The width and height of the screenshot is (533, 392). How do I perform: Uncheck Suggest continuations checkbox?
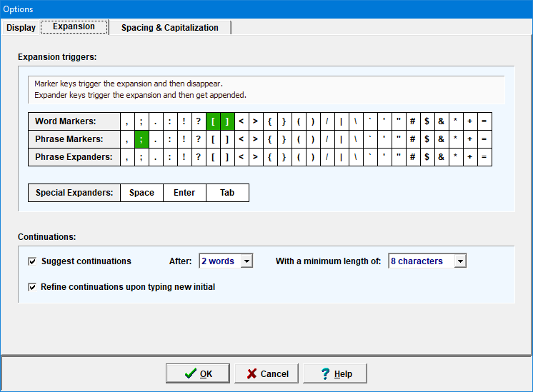point(32,261)
